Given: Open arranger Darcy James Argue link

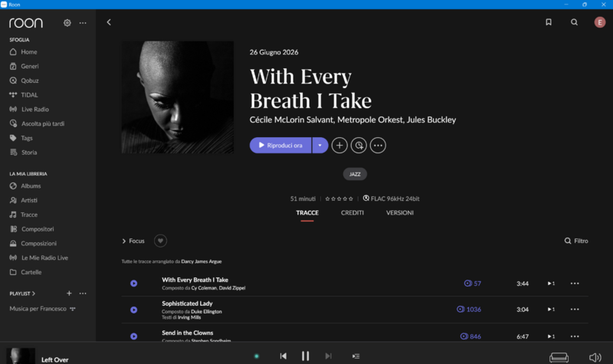Looking at the screenshot, I should (x=202, y=261).
